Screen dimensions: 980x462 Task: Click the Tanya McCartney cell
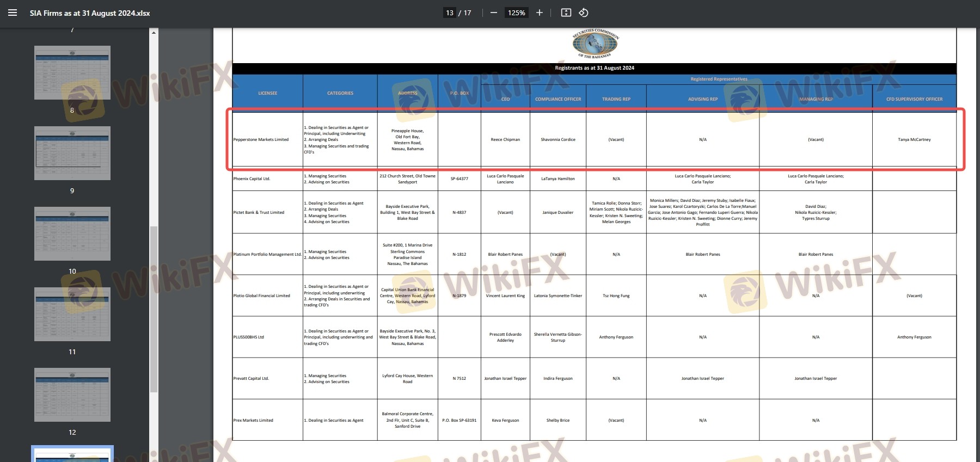coord(914,140)
